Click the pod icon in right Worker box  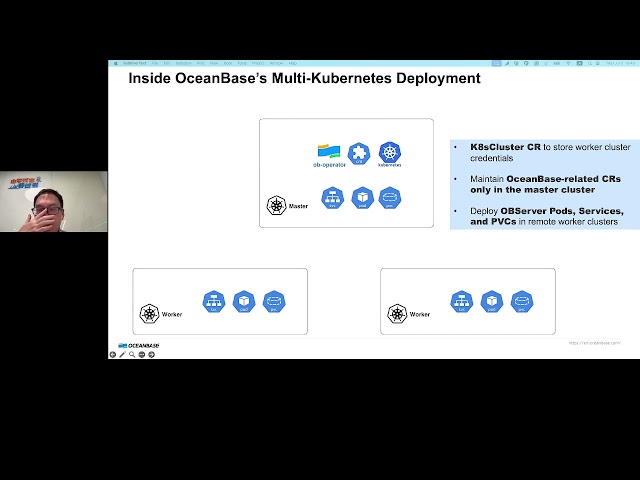point(492,302)
